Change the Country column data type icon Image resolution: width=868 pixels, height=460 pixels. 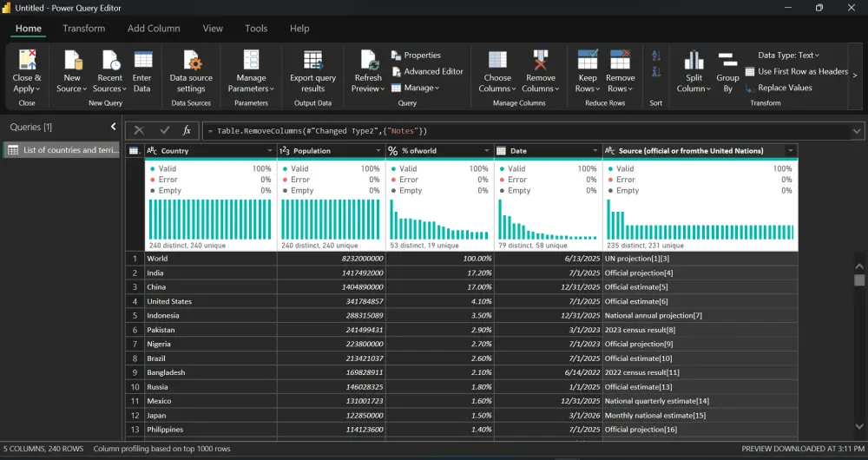(152, 150)
